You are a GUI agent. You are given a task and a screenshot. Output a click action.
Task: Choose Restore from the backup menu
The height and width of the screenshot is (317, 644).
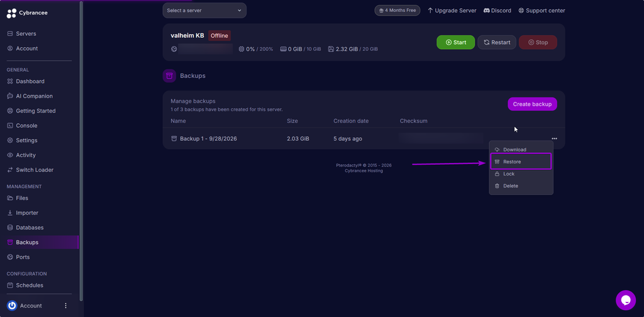521,162
